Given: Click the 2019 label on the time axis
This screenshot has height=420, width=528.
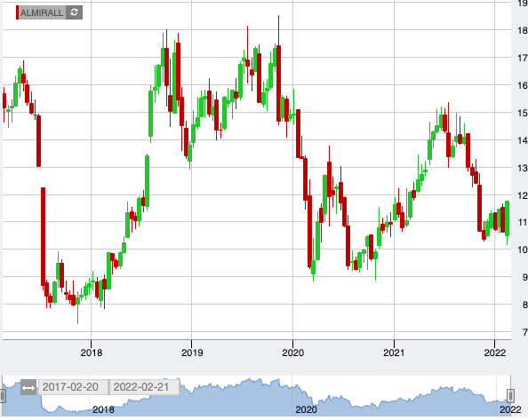Looking at the screenshot, I should pyautogui.click(x=192, y=353).
